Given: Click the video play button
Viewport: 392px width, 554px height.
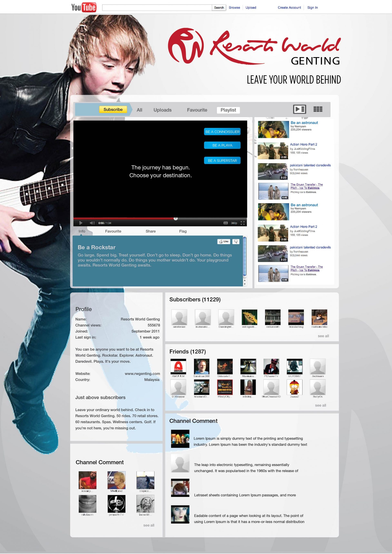Looking at the screenshot, I should click(x=81, y=223).
